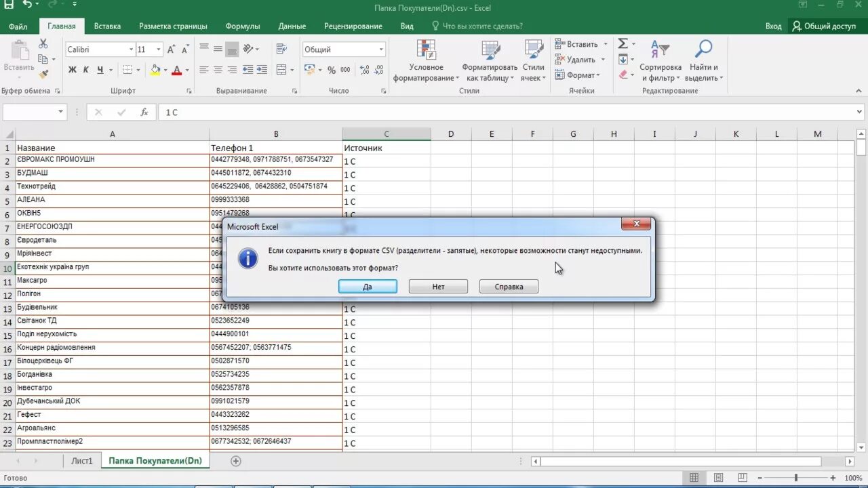868x488 pixels.
Task: Toggle bold Ж formatting
Action: 72,70
